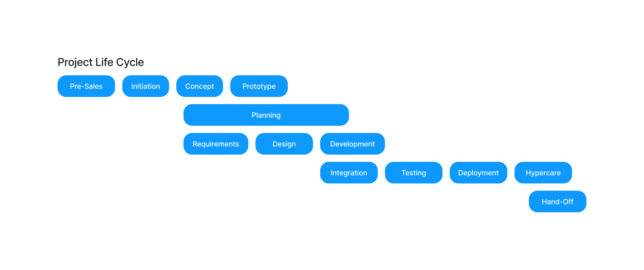Viewport: 644px width, 270px height.
Task: Select the Requirements phase button
Action: [216, 144]
